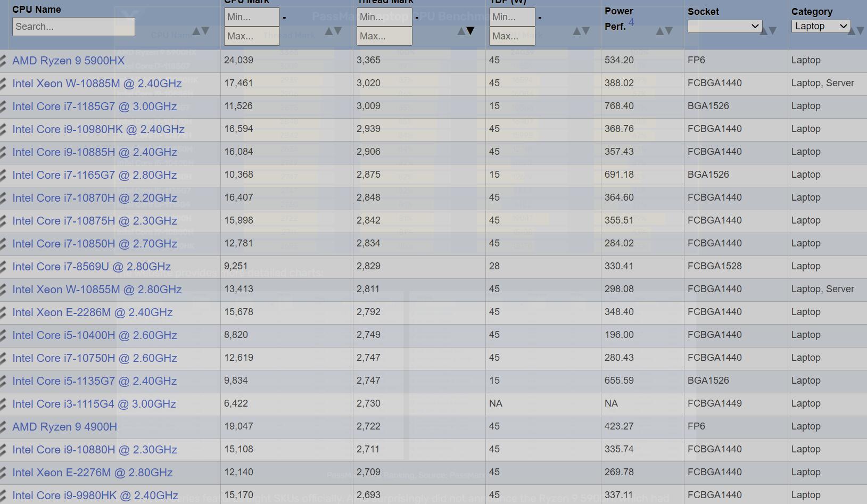Open the AMD Ryzen 9 4900H link
Screen dimensions: 867x504
click(x=64, y=427)
